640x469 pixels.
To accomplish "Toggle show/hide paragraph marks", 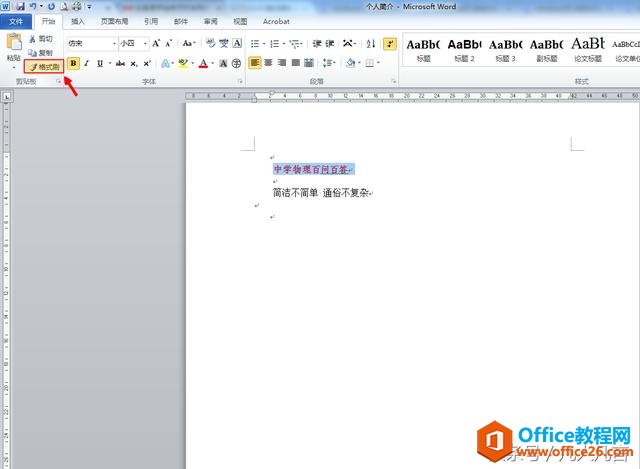I will pyautogui.click(x=390, y=44).
